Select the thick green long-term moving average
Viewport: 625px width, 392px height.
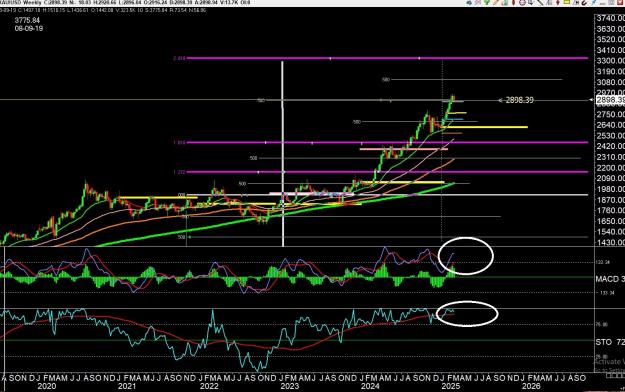tap(275, 215)
